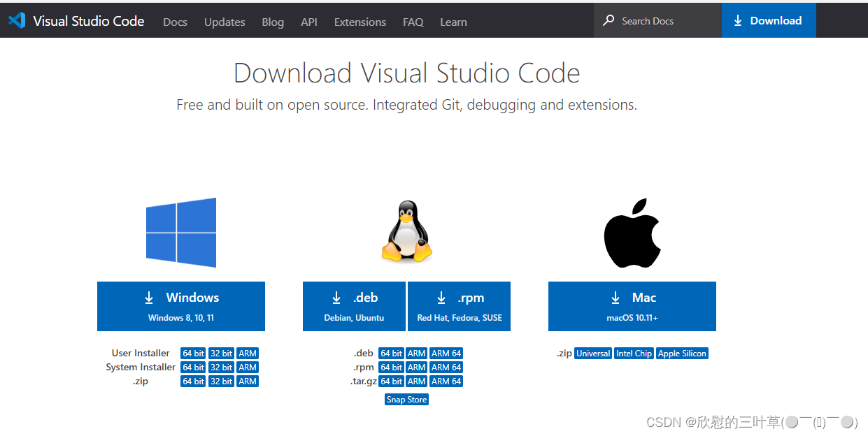
Task: Download .tar.gz ARM 64
Action: pyautogui.click(x=446, y=381)
